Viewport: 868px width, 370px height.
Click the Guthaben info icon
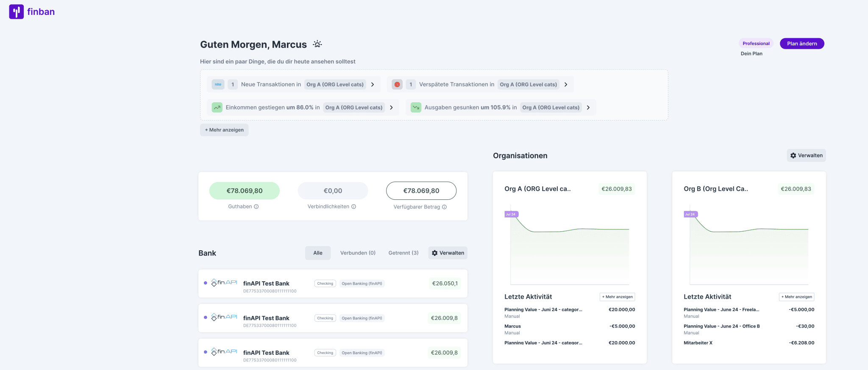256,207
